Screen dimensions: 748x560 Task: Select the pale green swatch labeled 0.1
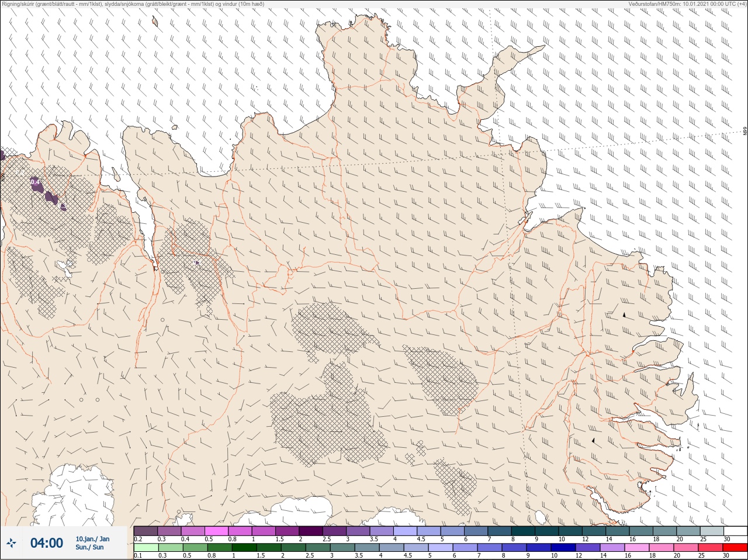[x=146, y=548]
